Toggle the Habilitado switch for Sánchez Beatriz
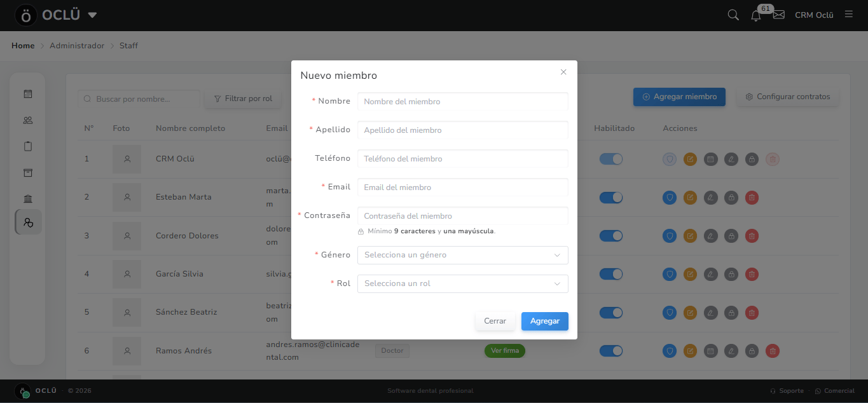The width and height of the screenshot is (868, 403). 611,313
